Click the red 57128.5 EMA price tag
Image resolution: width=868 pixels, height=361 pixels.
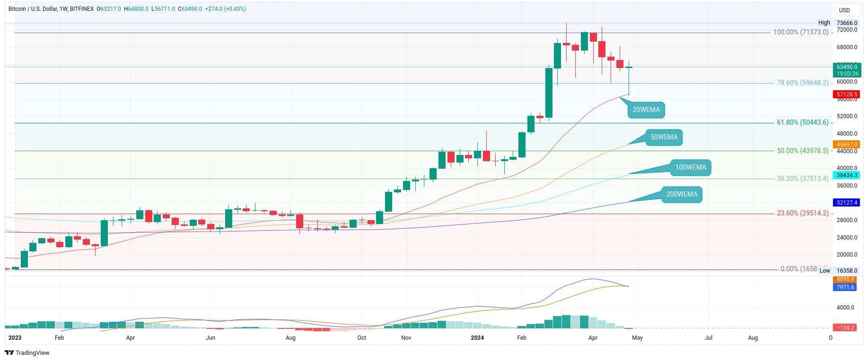(847, 95)
